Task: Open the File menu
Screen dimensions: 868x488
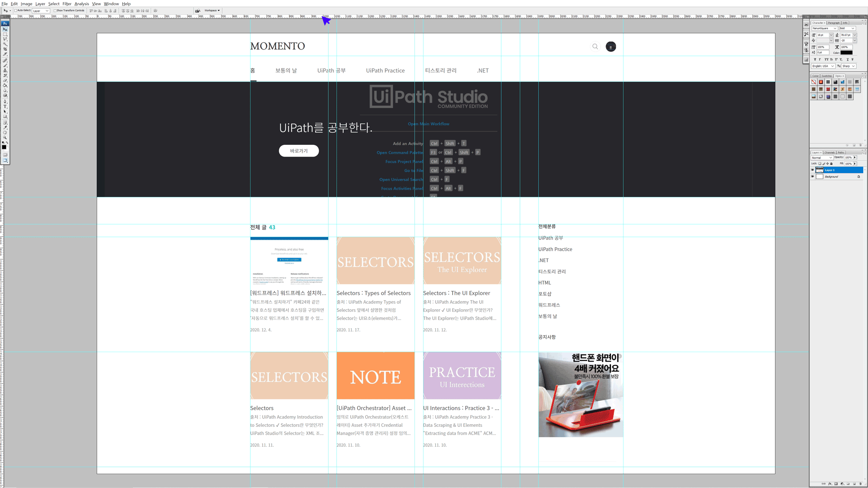Action: click(4, 3)
